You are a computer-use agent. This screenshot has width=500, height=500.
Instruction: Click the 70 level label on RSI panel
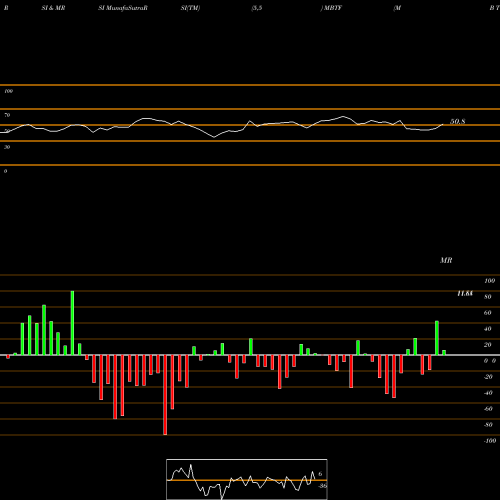7,115
